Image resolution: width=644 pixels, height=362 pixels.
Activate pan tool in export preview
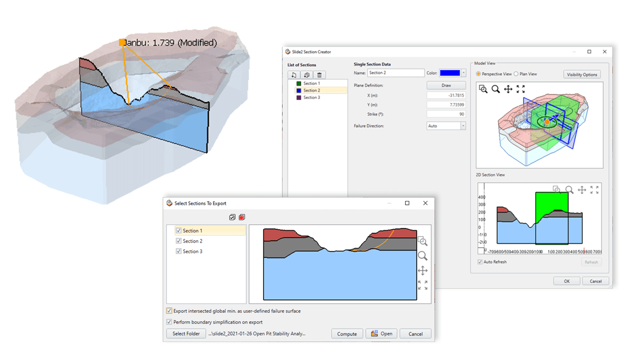[423, 271]
